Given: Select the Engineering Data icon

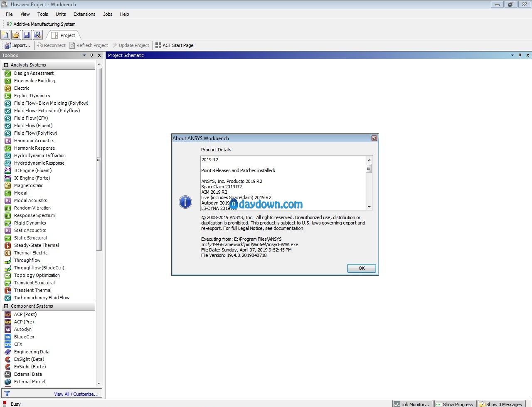Looking at the screenshot, I should pos(7,352).
